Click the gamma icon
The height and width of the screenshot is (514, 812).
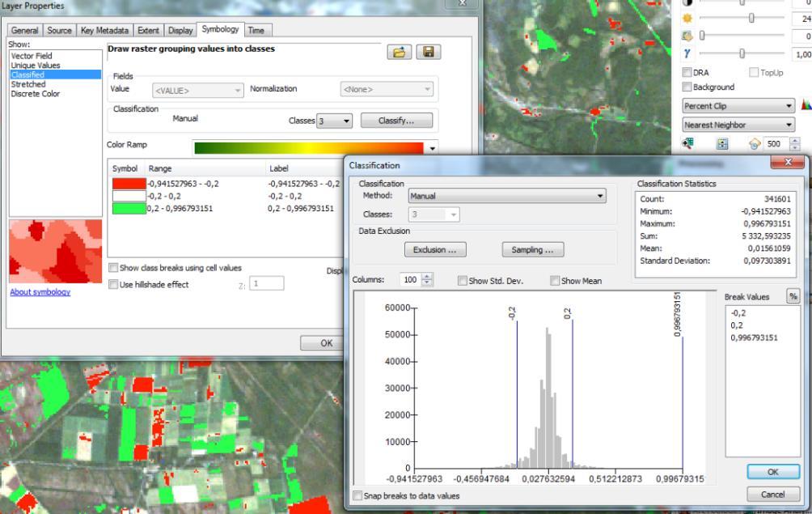point(687,53)
